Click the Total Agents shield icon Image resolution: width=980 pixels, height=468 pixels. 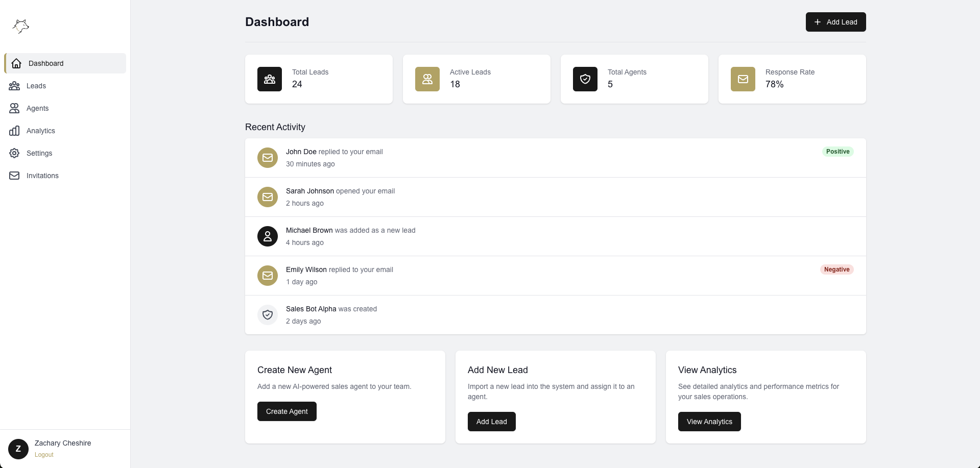point(585,79)
